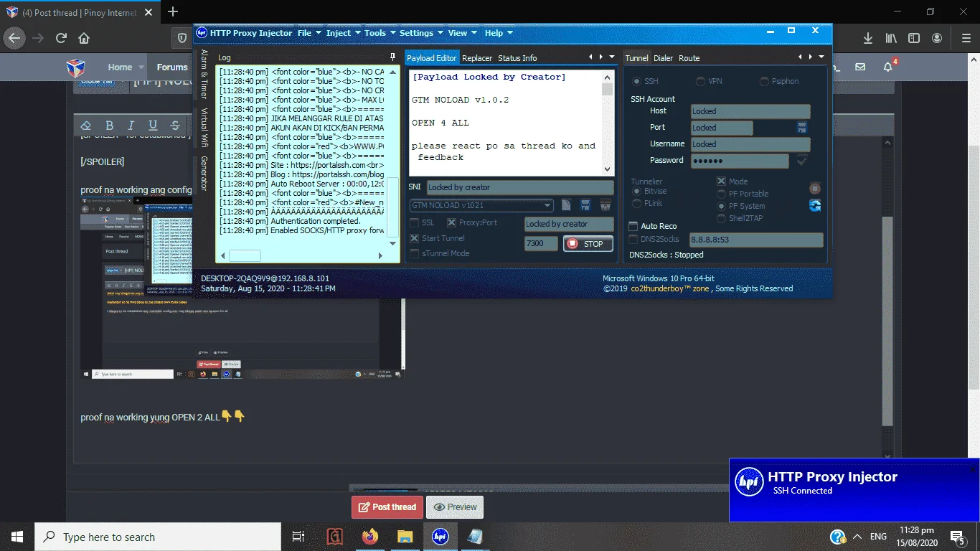Click the Log panel horizontal scrollbar thumb

245,256
